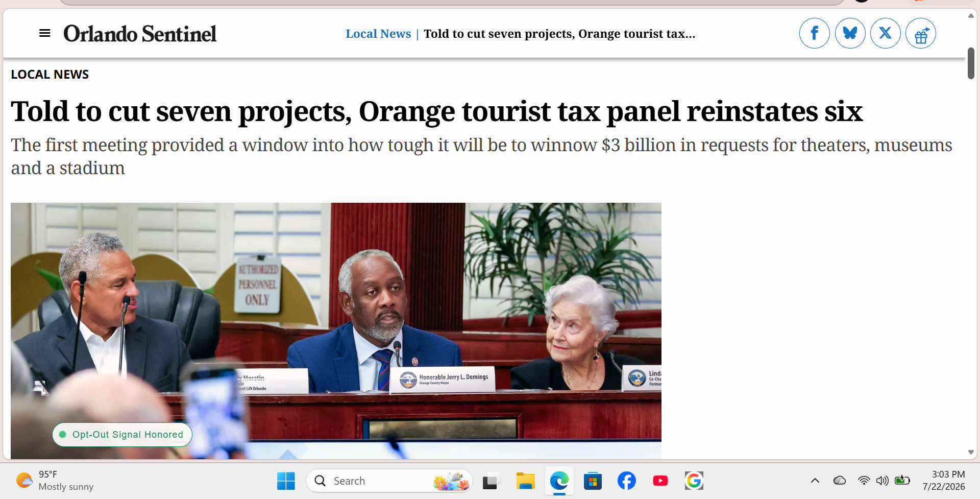980x499 pixels.
Task: Open the YouTube app in the taskbar
Action: (660, 481)
